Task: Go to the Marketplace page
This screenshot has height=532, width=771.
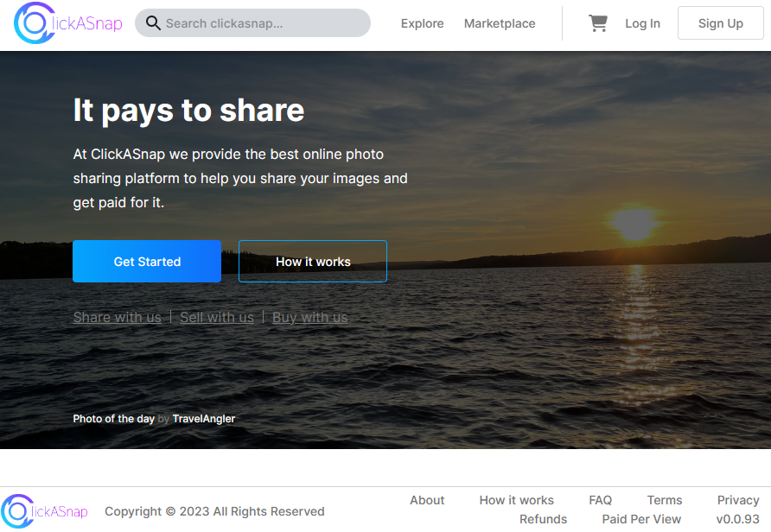Action: coord(500,23)
